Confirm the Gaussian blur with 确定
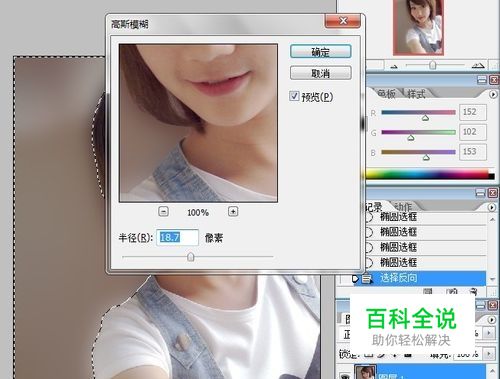Image resolution: width=500 pixels, height=379 pixels. coord(320,52)
